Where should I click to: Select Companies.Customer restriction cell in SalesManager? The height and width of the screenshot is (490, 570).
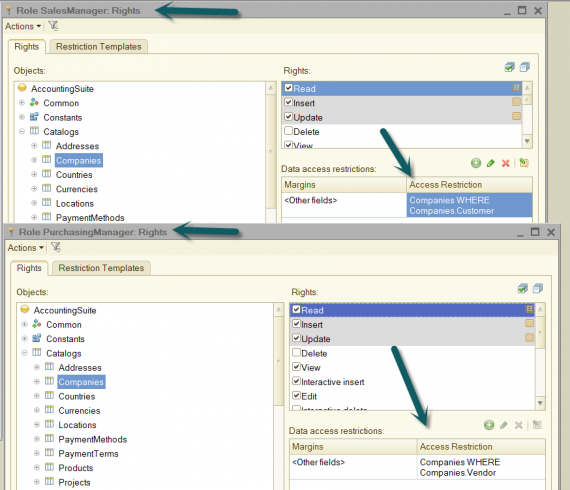point(469,205)
